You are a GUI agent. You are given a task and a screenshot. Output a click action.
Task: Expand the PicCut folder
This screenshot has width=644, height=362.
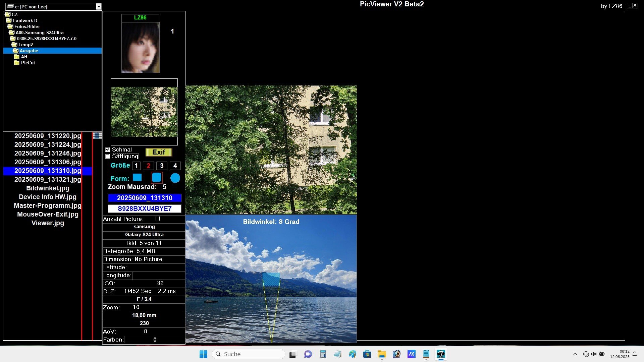pos(28,63)
